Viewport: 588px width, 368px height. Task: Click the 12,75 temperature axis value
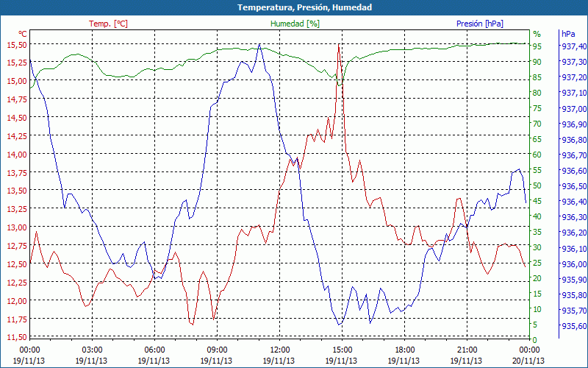(x=17, y=246)
